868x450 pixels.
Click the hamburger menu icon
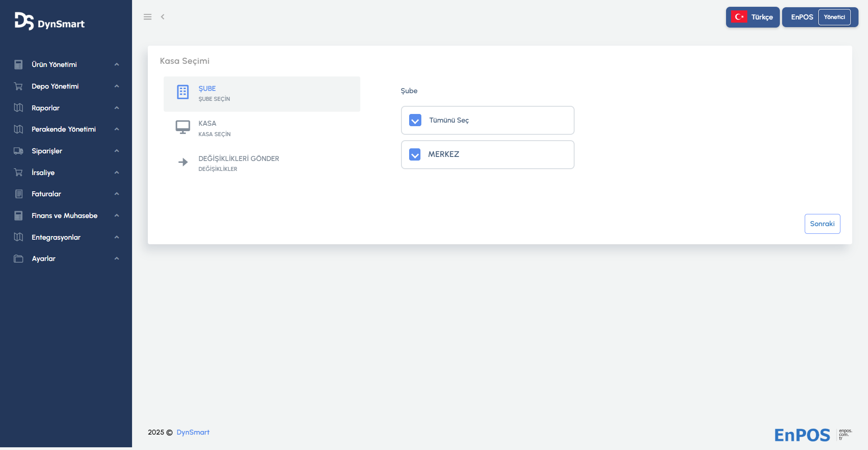click(147, 17)
